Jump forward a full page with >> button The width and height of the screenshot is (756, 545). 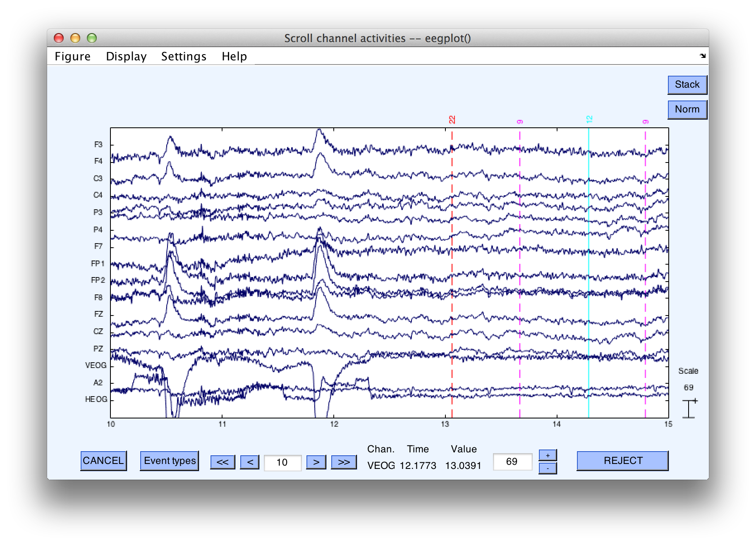point(344,462)
